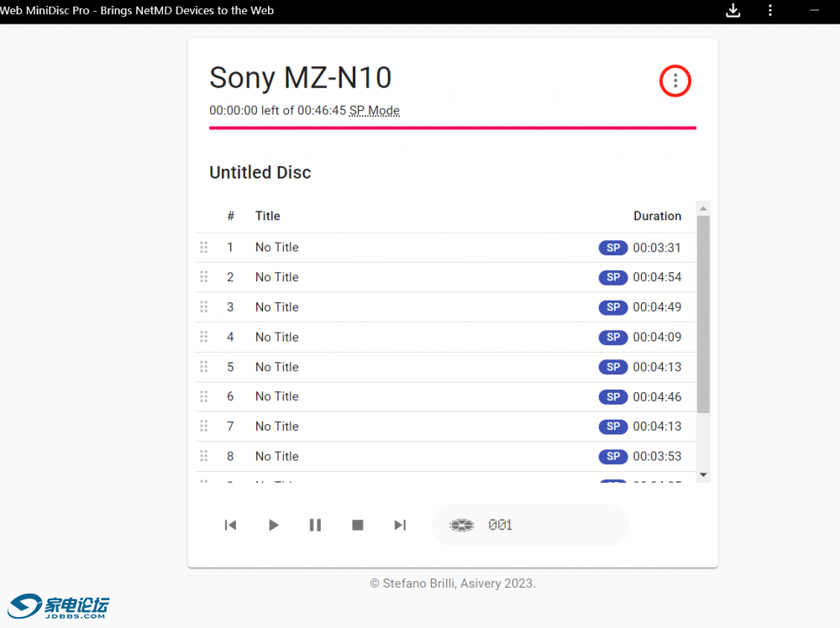This screenshot has width=840, height=628.
Task: Select the No Title cell of track 2
Action: [x=277, y=277]
